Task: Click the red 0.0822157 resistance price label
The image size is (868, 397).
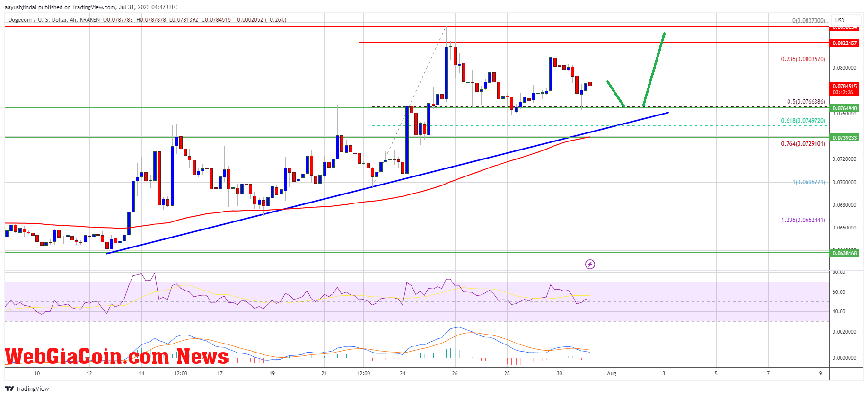Action: (844, 43)
